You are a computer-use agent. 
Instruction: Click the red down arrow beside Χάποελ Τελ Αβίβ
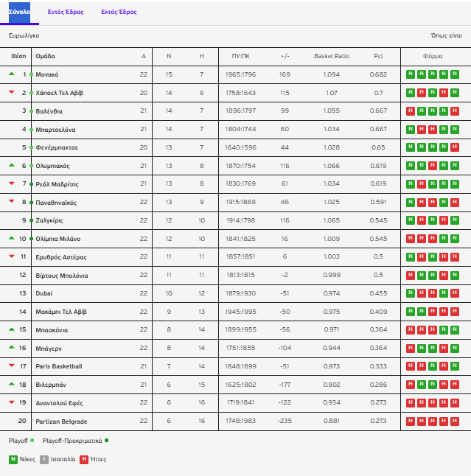pyautogui.click(x=11, y=93)
